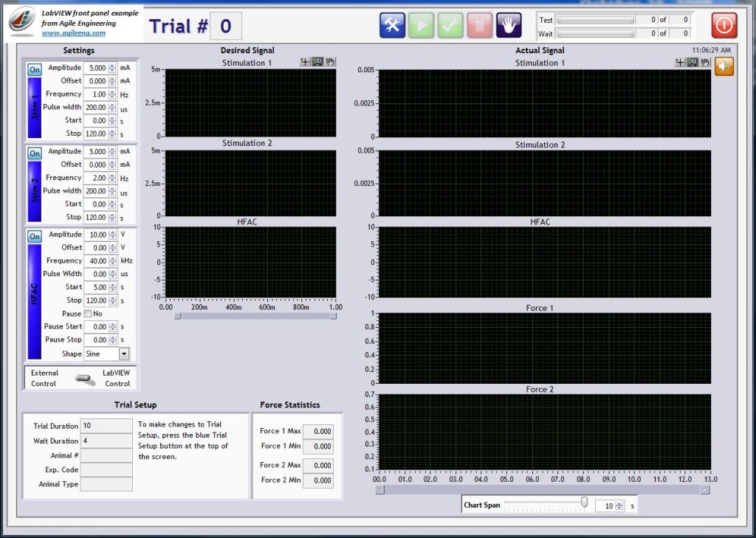The image size is (756, 538).
Task: Click the green checkmark button
Action: point(450,25)
